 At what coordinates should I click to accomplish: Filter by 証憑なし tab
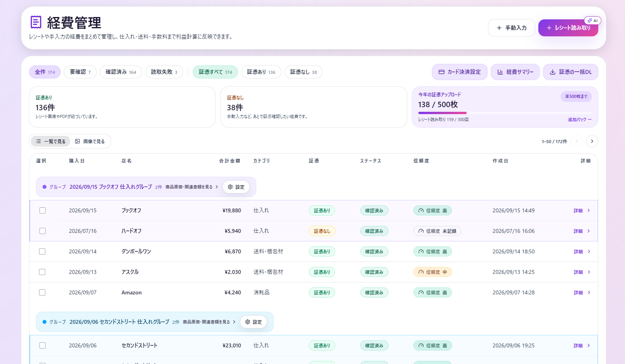(x=303, y=72)
